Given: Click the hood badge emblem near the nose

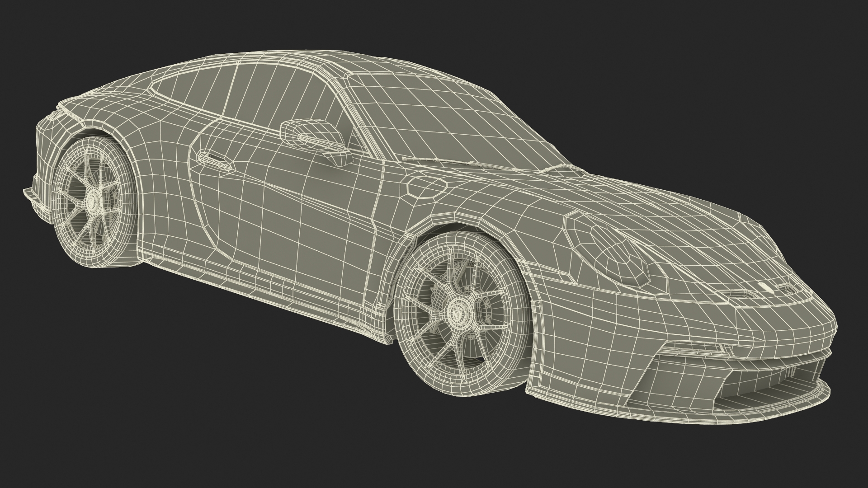Looking at the screenshot, I should (765, 287).
